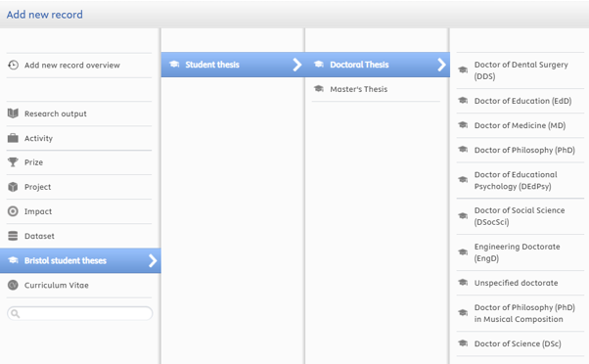Image resolution: width=589 pixels, height=364 pixels.
Task: Click the book icon next to Research output
Action: pos(13,114)
